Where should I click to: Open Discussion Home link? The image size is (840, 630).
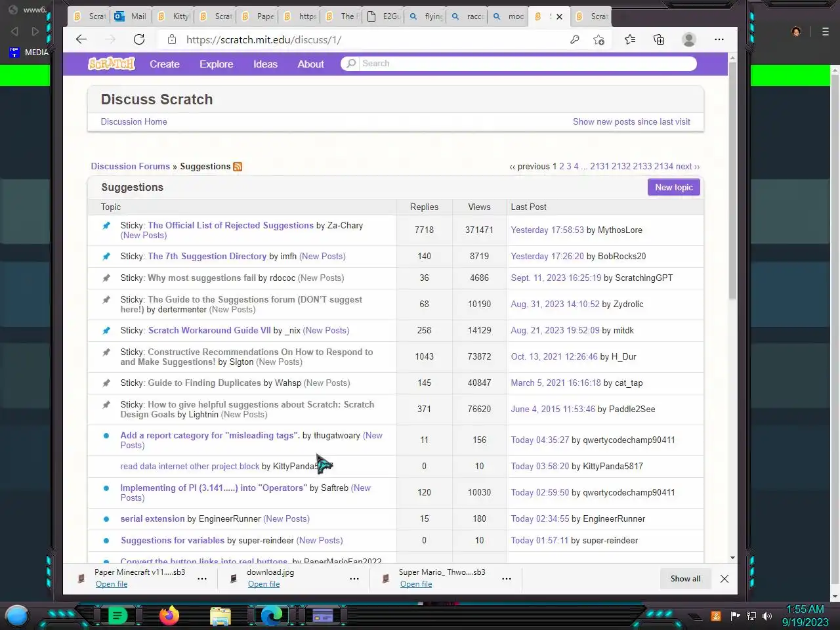click(x=134, y=121)
